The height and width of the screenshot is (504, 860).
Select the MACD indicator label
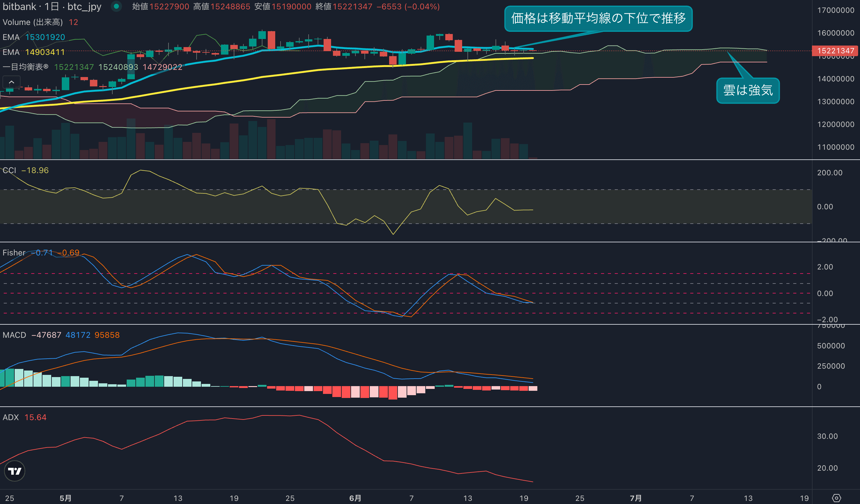[14, 335]
